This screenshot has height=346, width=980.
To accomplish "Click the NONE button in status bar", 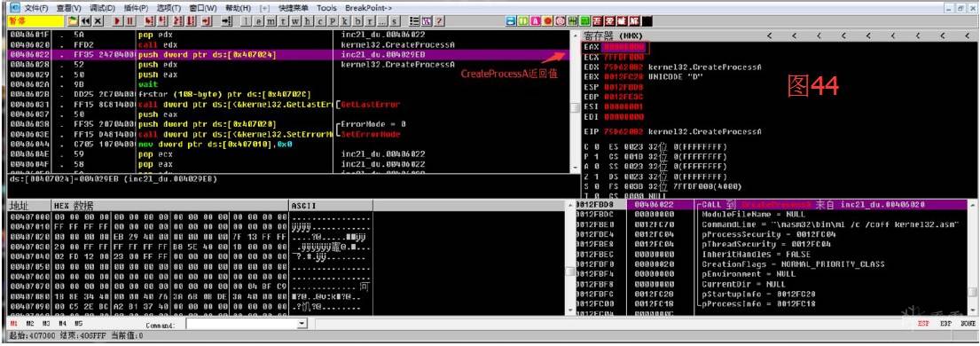I will point(968,324).
